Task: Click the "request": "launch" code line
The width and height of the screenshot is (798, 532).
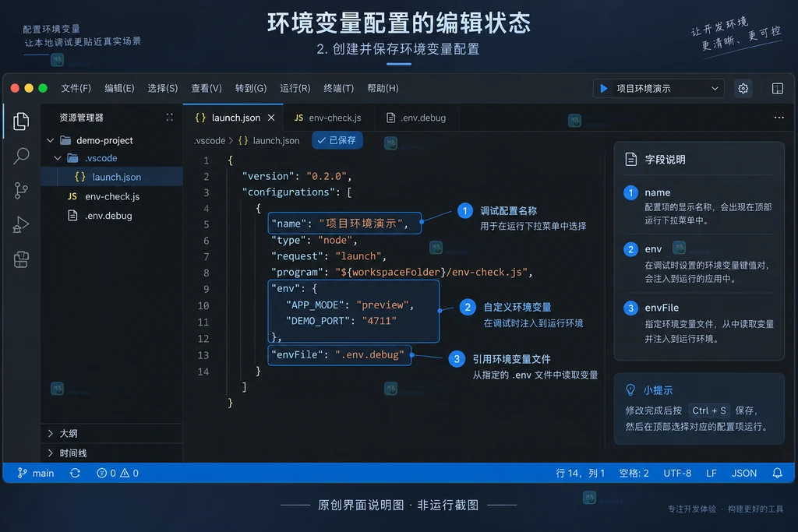Action: [x=328, y=256]
